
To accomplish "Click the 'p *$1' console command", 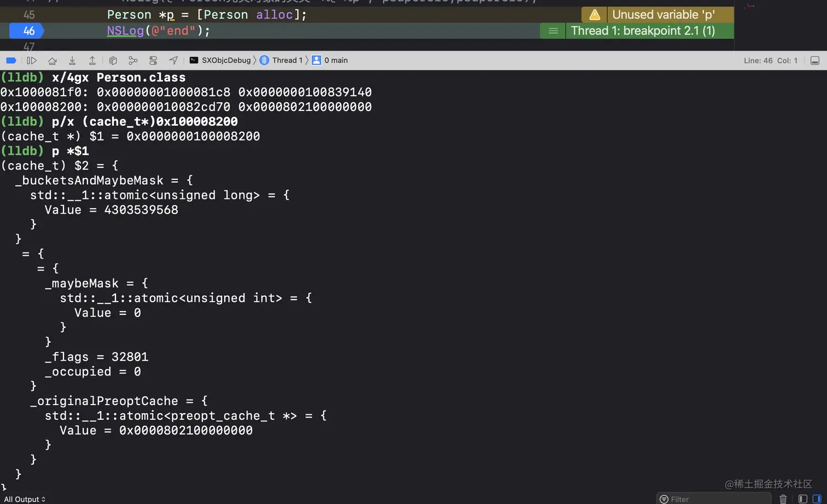I will [71, 151].
